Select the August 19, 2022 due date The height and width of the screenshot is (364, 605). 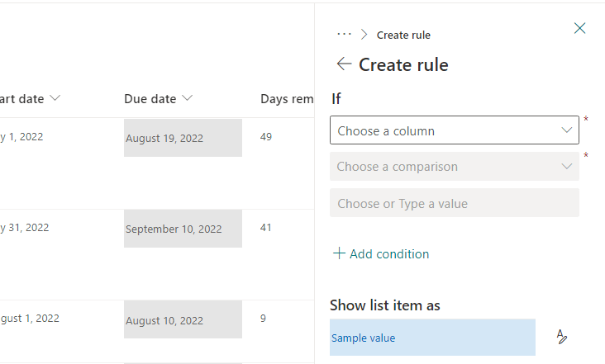183,138
